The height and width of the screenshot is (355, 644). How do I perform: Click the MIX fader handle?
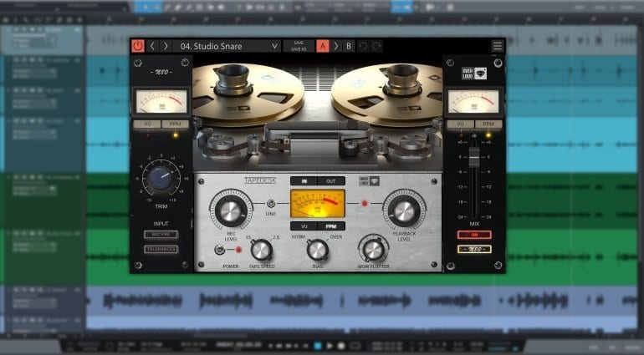tap(474, 157)
